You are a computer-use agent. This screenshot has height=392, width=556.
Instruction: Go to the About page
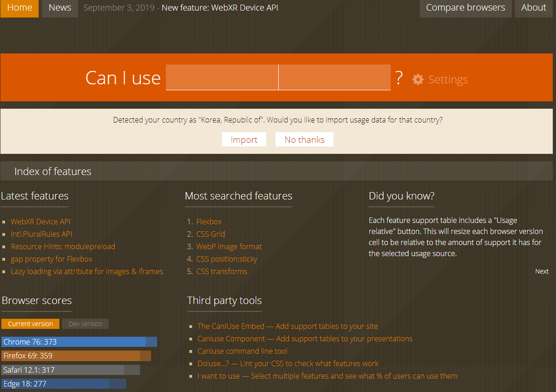pos(533,8)
